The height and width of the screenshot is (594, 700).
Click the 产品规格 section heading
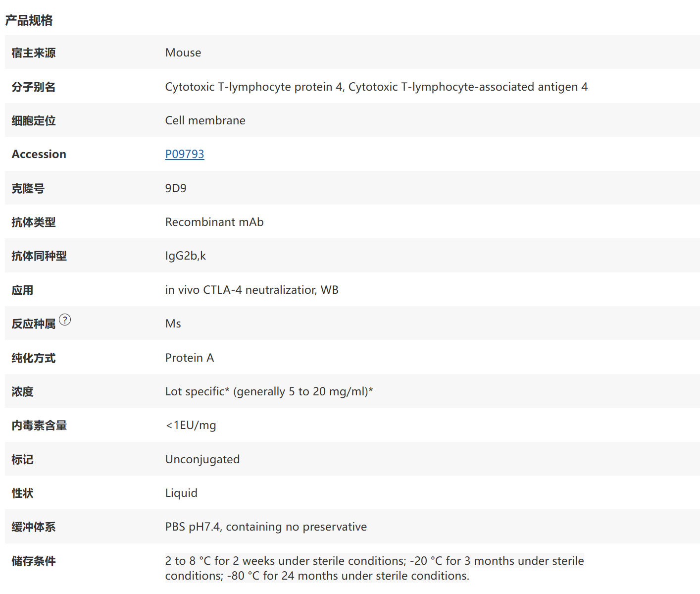pyautogui.click(x=29, y=20)
